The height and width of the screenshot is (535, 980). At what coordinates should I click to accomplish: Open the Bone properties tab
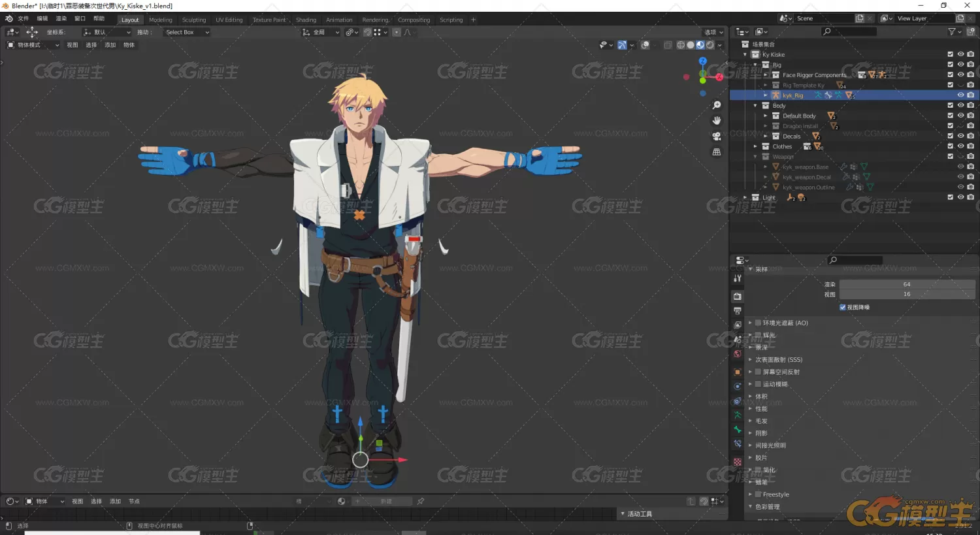(x=738, y=430)
